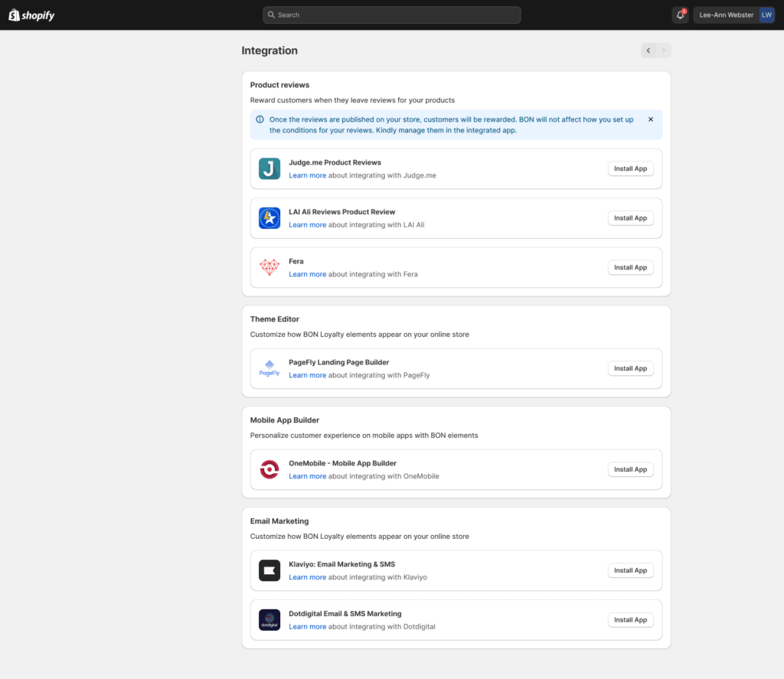Open Learn more link for OneMobile
This screenshot has width=784, height=679.
point(307,476)
